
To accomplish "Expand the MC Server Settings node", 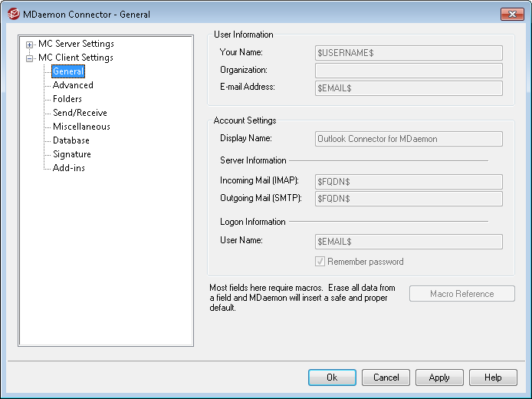I will click(x=30, y=45).
